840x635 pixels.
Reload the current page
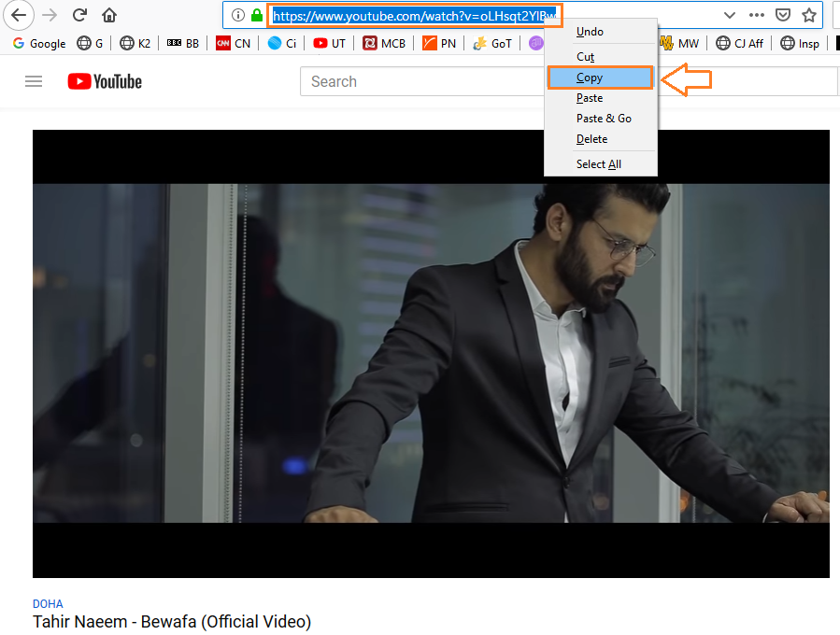pyautogui.click(x=79, y=15)
